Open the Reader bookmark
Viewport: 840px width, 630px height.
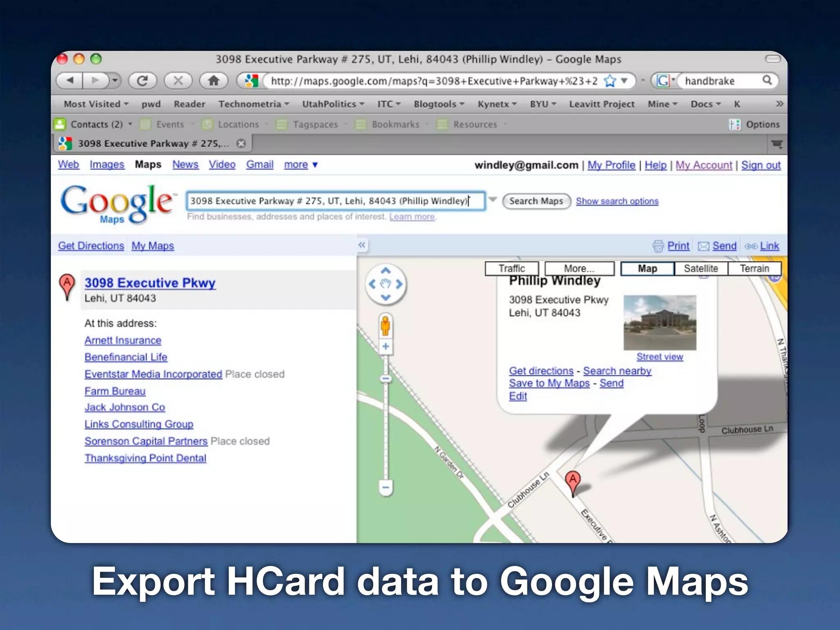point(189,104)
